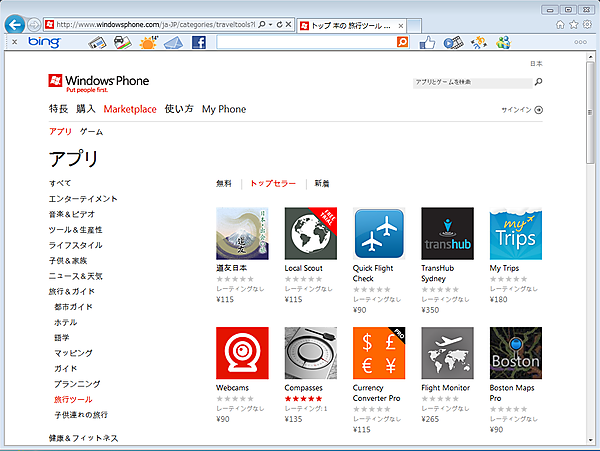This screenshot has width=600, height=451.
Task: Click the Windows Phone logo
Action: click(99, 83)
